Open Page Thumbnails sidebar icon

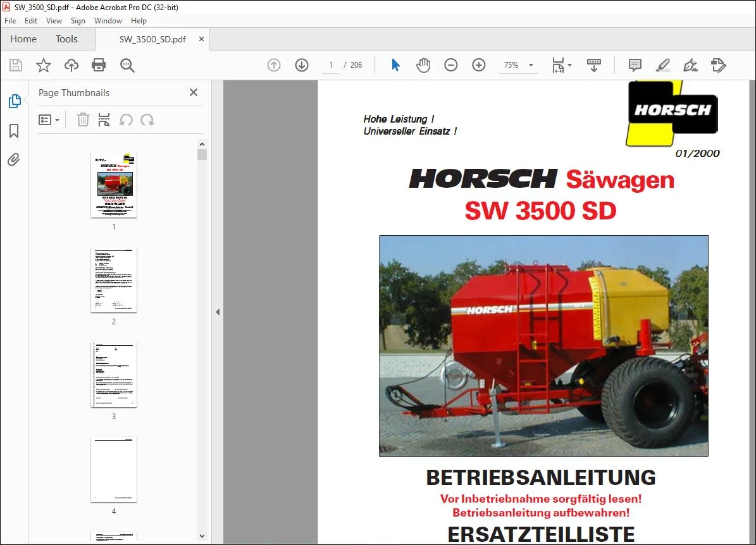pos(15,101)
